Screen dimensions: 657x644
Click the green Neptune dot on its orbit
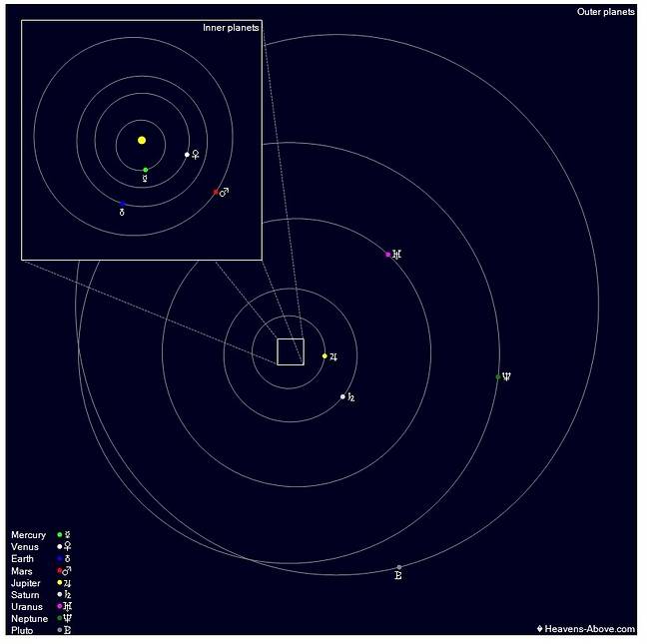[x=498, y=376]
